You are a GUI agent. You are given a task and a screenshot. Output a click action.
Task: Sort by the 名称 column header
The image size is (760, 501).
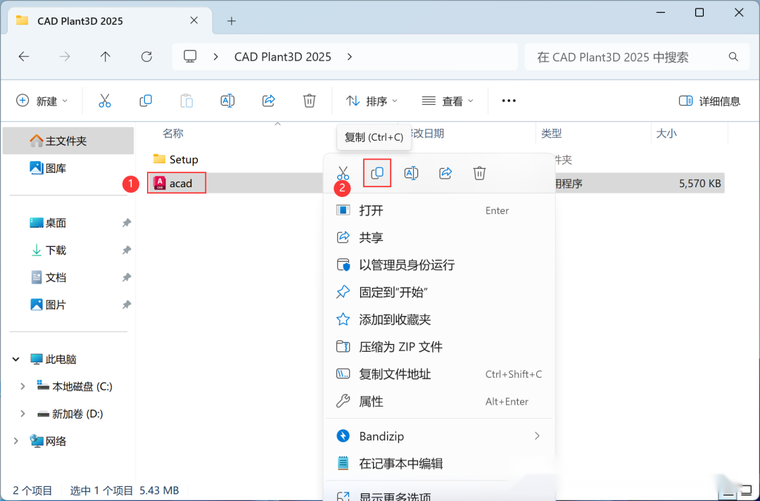click(x=173, y=133)
